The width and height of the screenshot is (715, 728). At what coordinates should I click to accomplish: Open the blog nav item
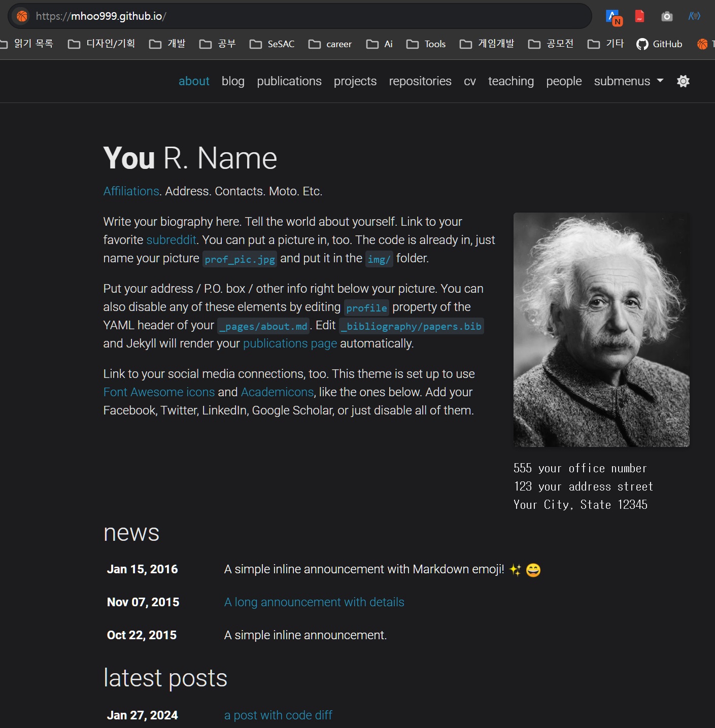[x=233, y=81]
